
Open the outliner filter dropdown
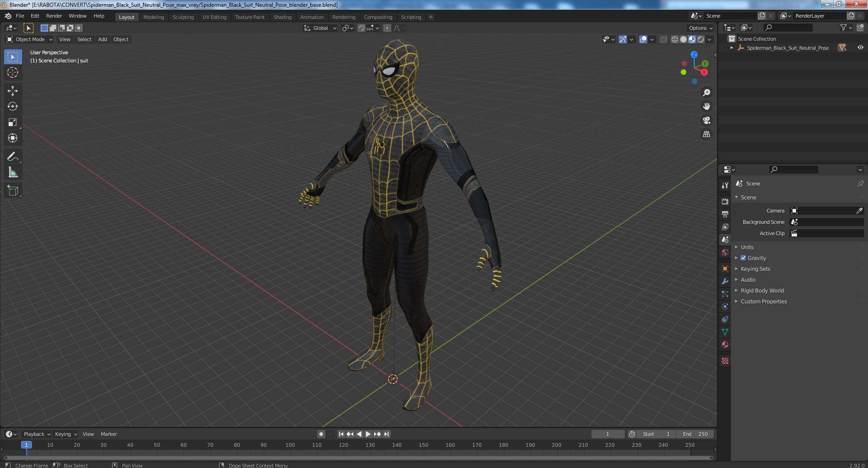click(846, 28)
